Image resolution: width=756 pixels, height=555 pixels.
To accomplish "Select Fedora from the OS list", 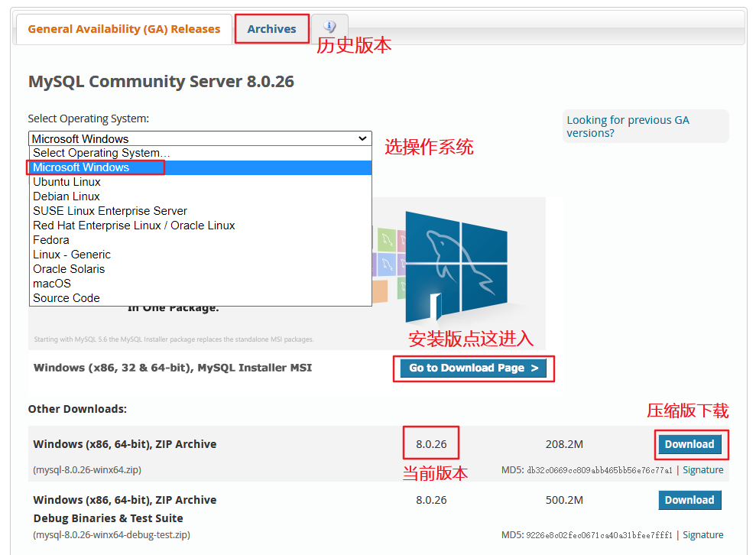I will pos(51,240).
